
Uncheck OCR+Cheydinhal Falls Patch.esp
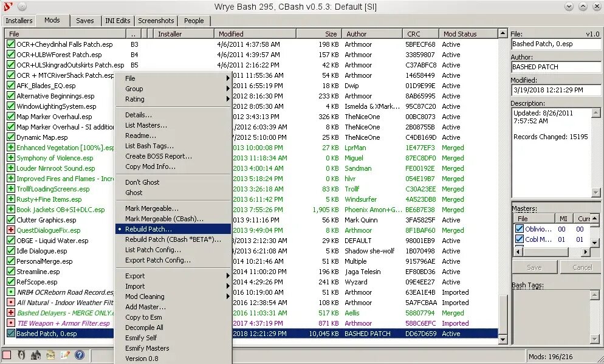[x=11, y=44]
